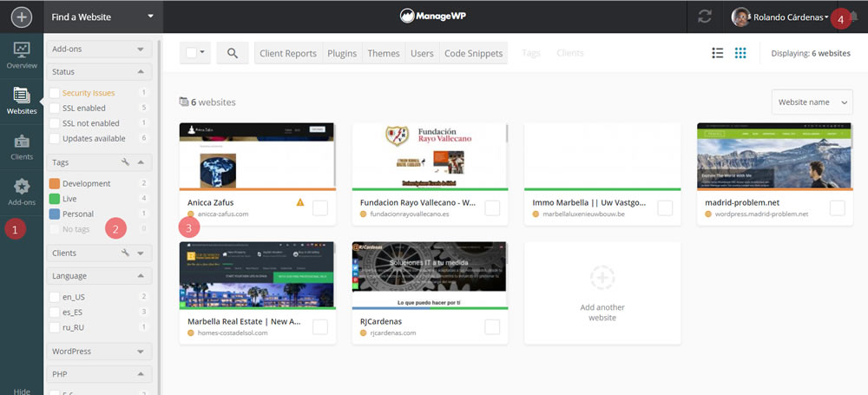
Task: Open the select-all checkbox dropdown
Action: click(195, 53)
